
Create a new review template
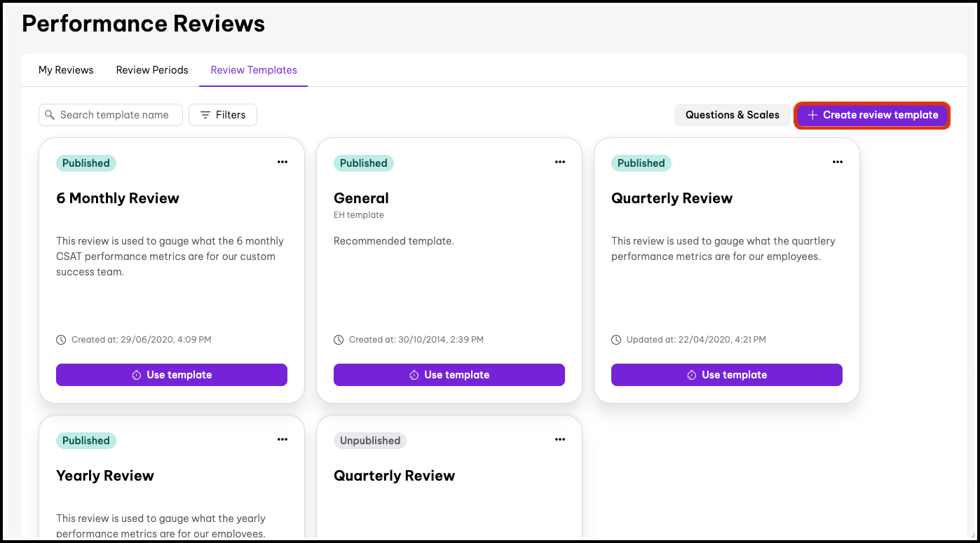872,115
